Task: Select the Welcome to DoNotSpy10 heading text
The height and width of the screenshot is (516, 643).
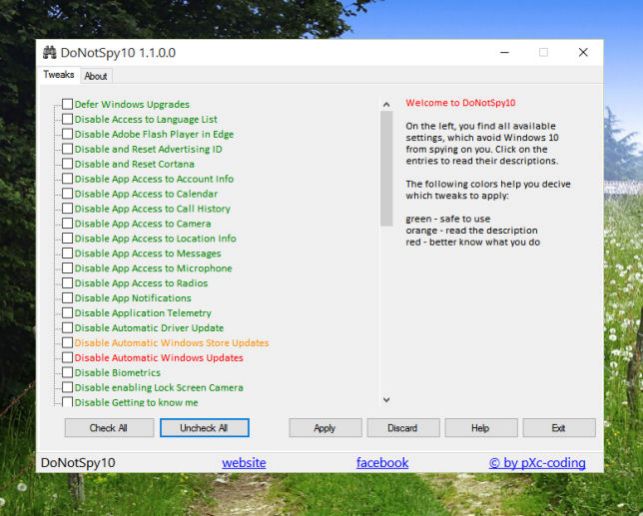Action: 461,103
